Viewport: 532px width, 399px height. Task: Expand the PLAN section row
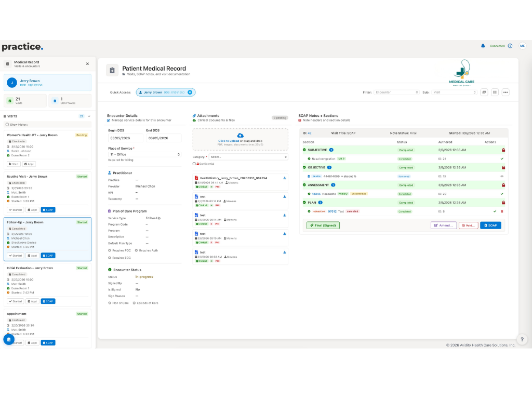tap(404, 203)
